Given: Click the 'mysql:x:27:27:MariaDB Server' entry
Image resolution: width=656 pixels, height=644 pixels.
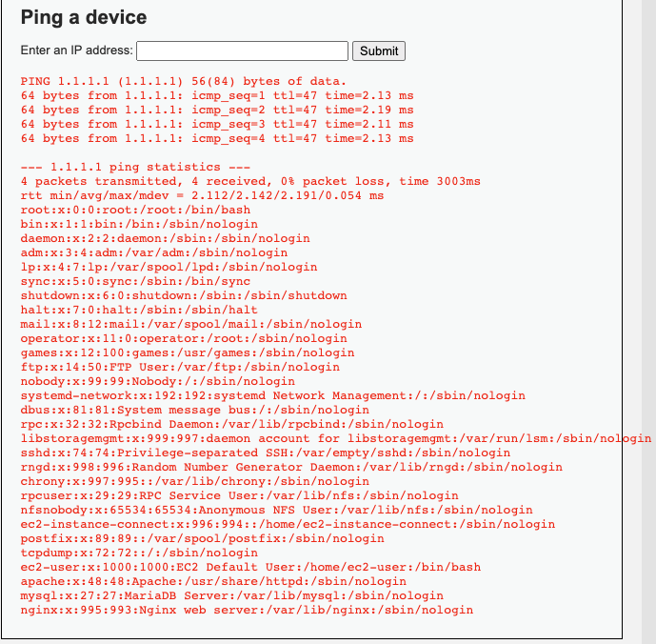Looking at the screenshot, I should pos(231,594).
